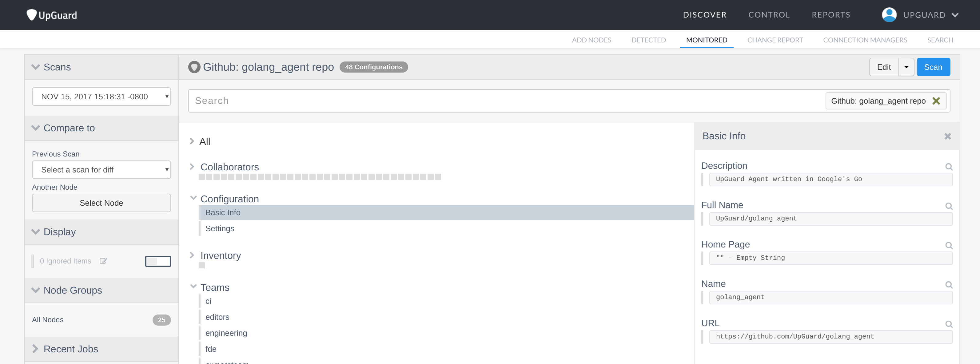Click the 25 nodes count badge
Viewport: 980px width, 364px height.
click(162, 320)
